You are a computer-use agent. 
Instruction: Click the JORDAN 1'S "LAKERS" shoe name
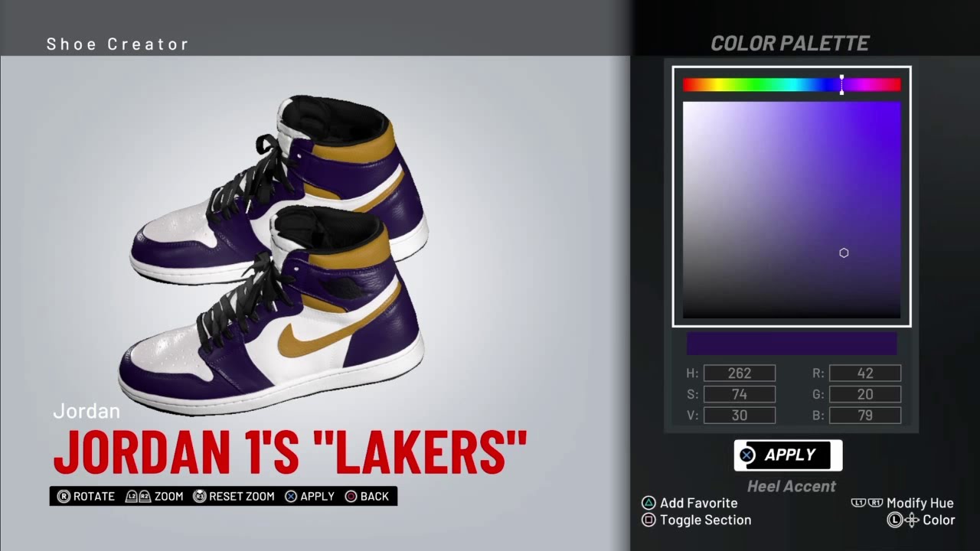click(x=290, y=452)
